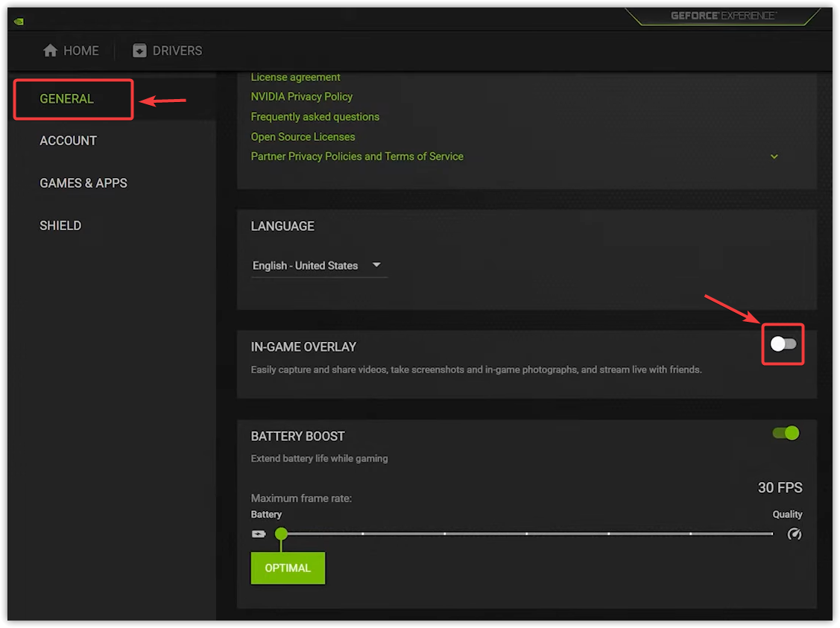The image size is (840, 628).
Task: Click the battery icon beside slider
Action: 259,534
